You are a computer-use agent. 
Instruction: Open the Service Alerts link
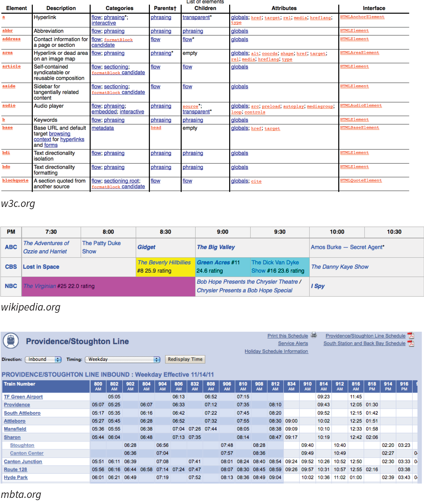[293, 344]
